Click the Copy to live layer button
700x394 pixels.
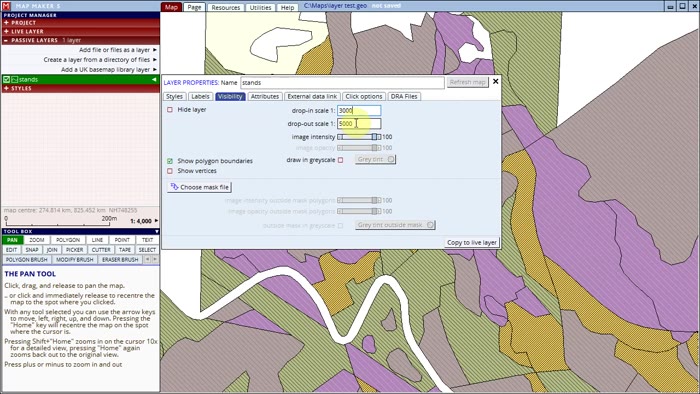click(472, 242)
